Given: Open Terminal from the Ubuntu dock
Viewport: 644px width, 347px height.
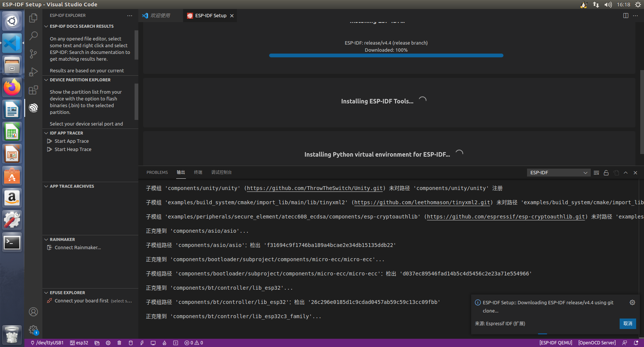Looking at the screenshot, I should (x=12, y=242).
